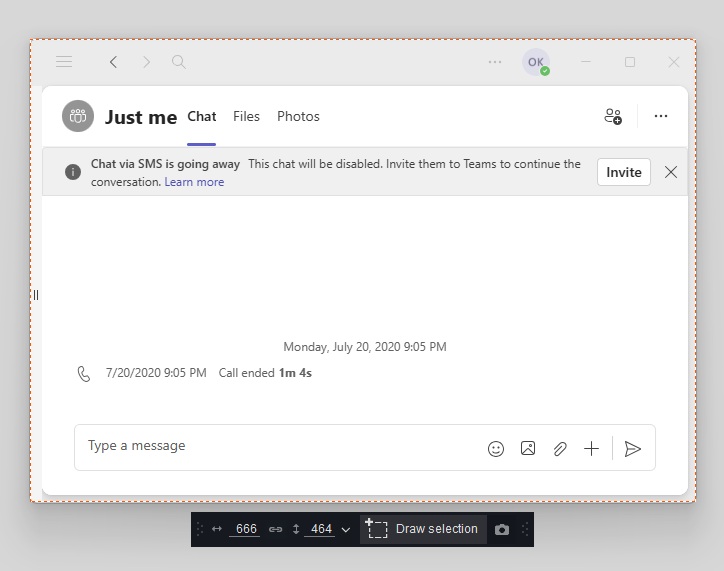Click the width value 666
724x571 pixels.
tap(246, 529)
